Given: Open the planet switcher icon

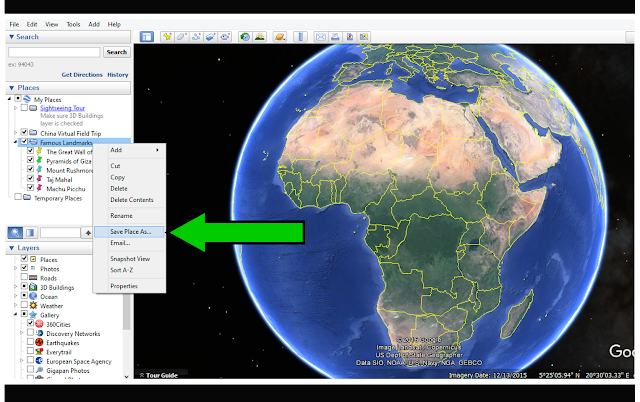Looking at the screenshot, I should pos(280,37).
